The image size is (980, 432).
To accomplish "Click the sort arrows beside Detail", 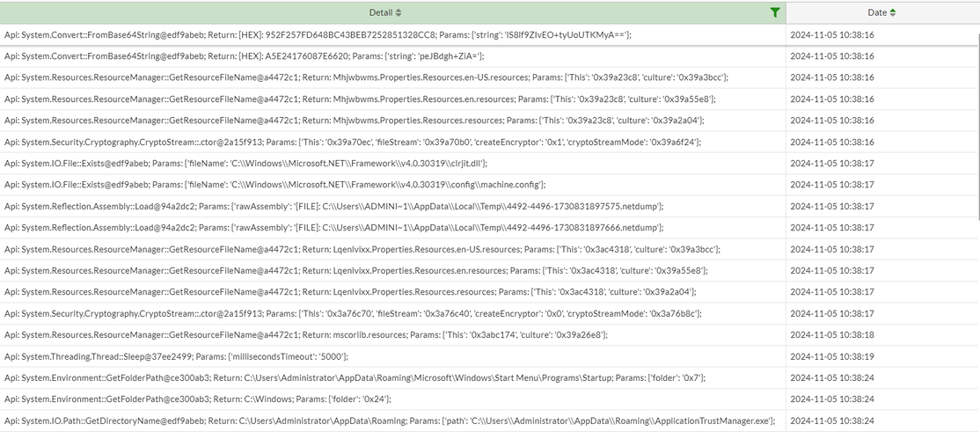I will (x=399, y=13).
